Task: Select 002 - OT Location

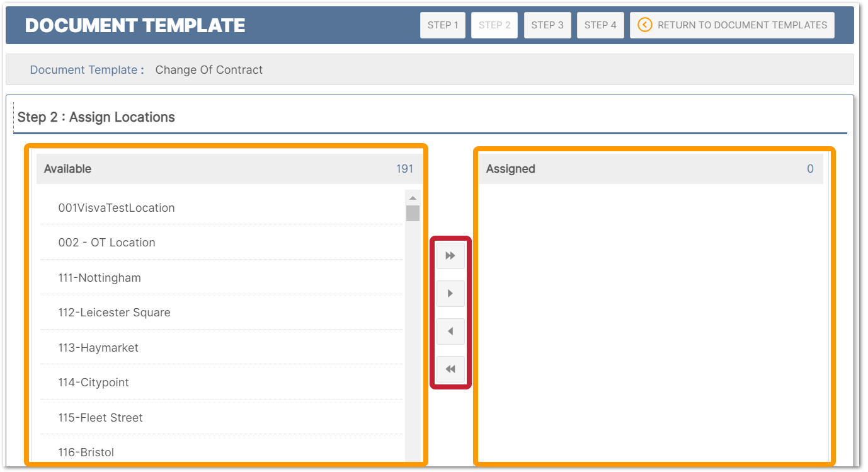Action: tap(222, 242)
